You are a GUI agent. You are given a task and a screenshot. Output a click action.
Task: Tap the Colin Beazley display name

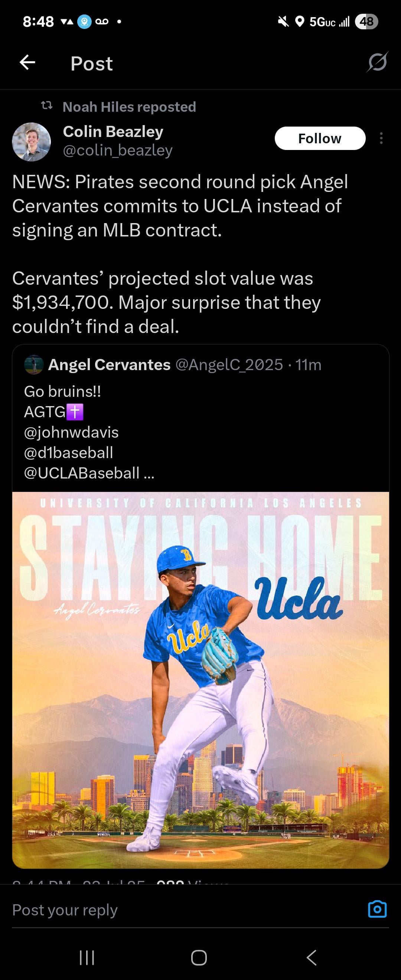pos(113,132)
